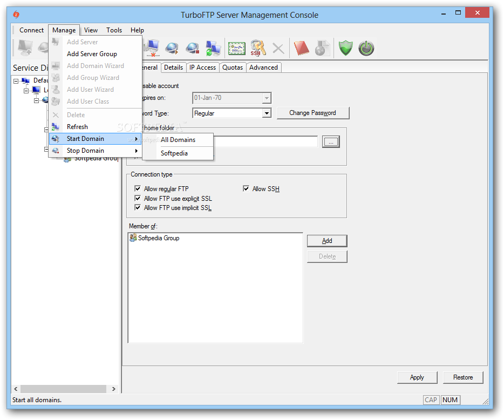
Task: Click tree panel scrollbar left arrow
Action: tap(16, 389)
